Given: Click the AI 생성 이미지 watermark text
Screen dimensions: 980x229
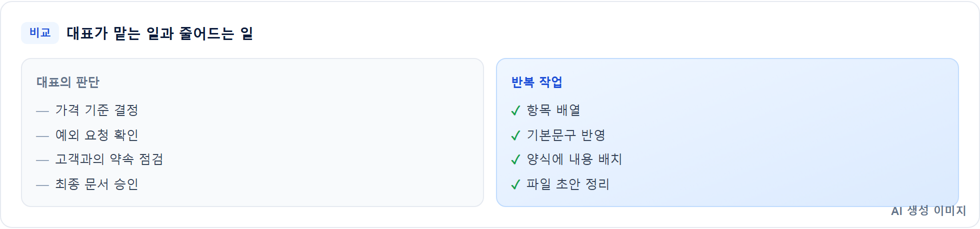Looking at the screenshot, I should click(x=928, y=211).
